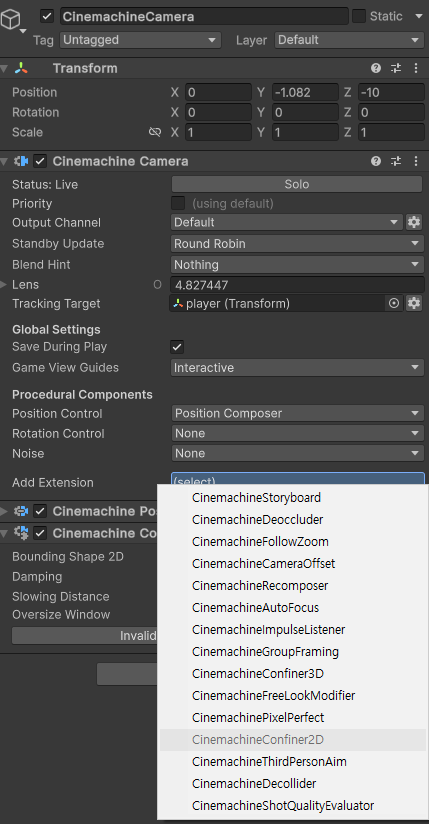Viewport: 429px width, 824px height.
Task: Open Cinemachine Camera help icon
Action: [376, 161]
